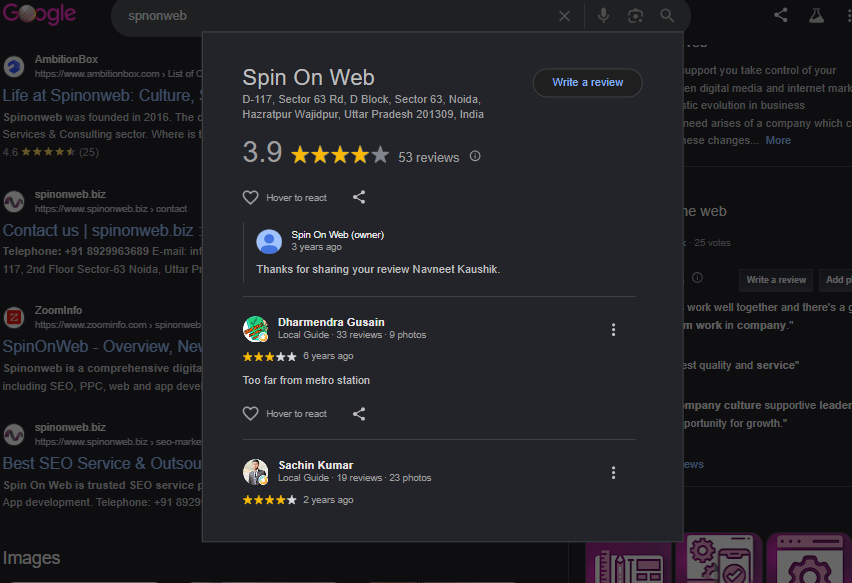
Task: Click Sachin Kumar reviewer name
Action: point(316,465)
